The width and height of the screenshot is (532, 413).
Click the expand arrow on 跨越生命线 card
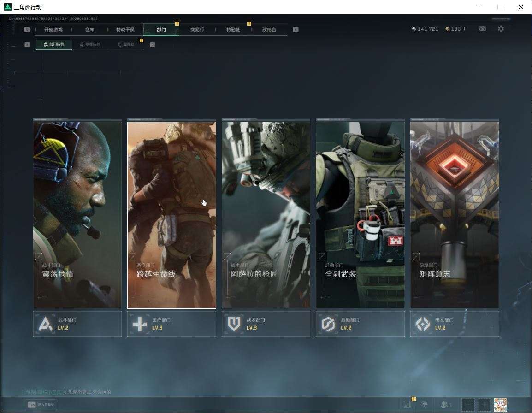pos(133,256)
